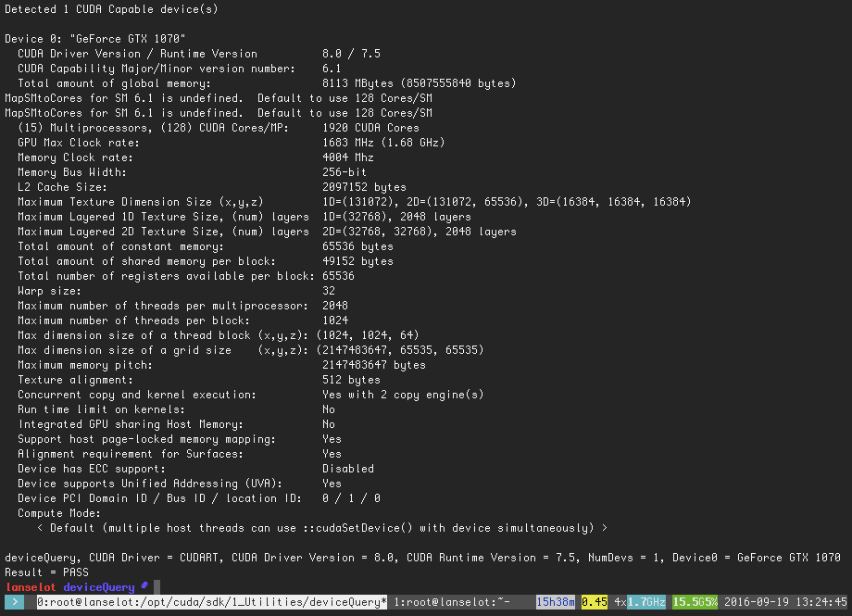Click '1683 MHz (1.68 GHz)' clock value
This screenshot has width=852, height=616.
coord(383,143)
